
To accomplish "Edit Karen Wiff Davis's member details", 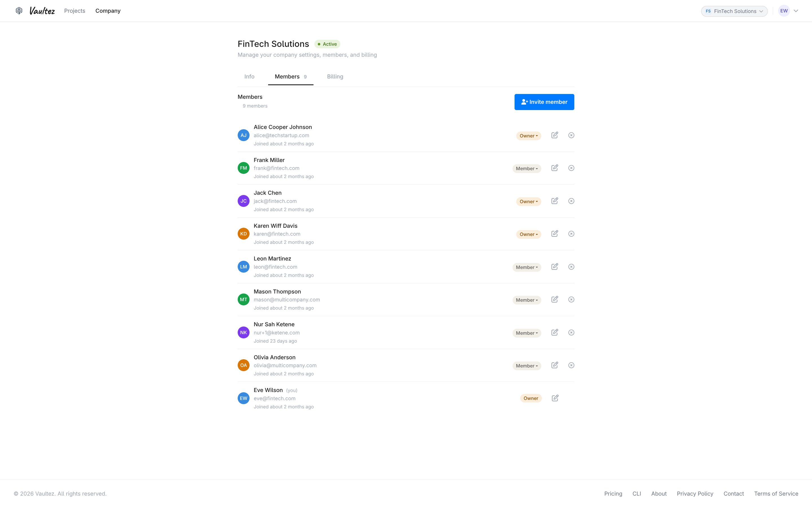I will click(555, 233).
